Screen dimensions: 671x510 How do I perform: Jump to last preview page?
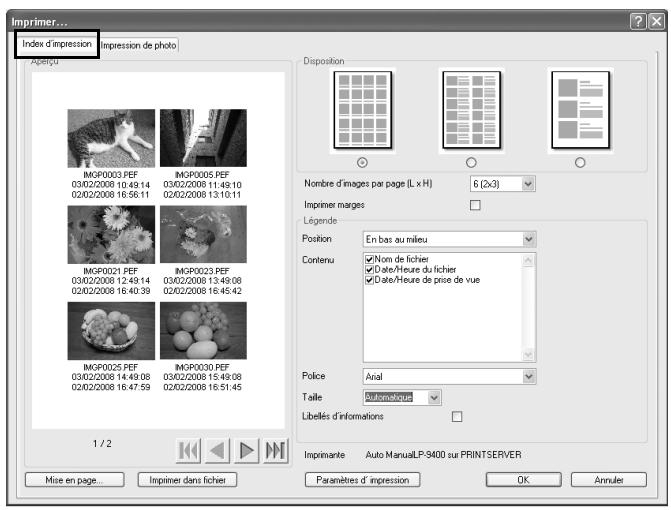tap(276, 451)
